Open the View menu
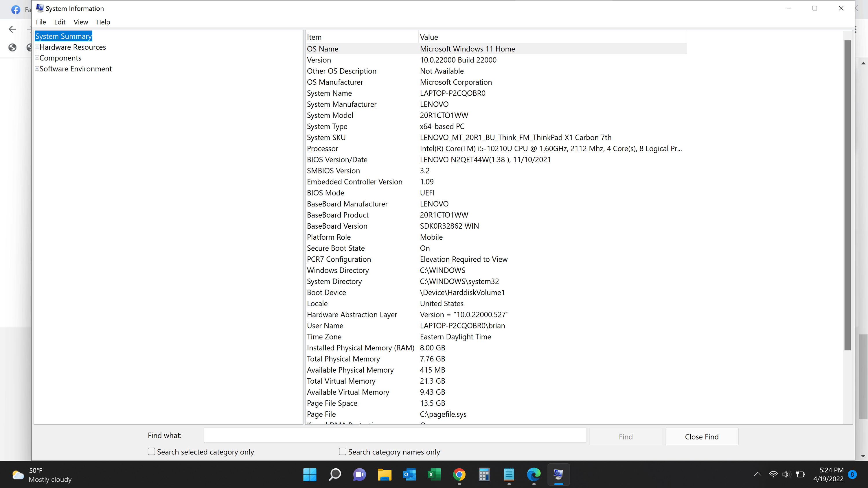Image resolution: width=868 pixels, height=488 pixels. click(80, 22)
